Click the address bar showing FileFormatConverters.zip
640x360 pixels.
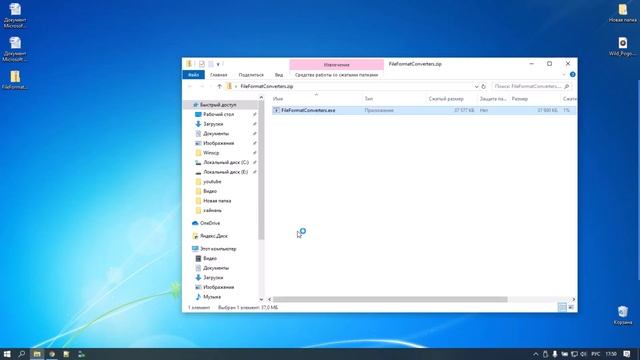click(x=353, y=87)
